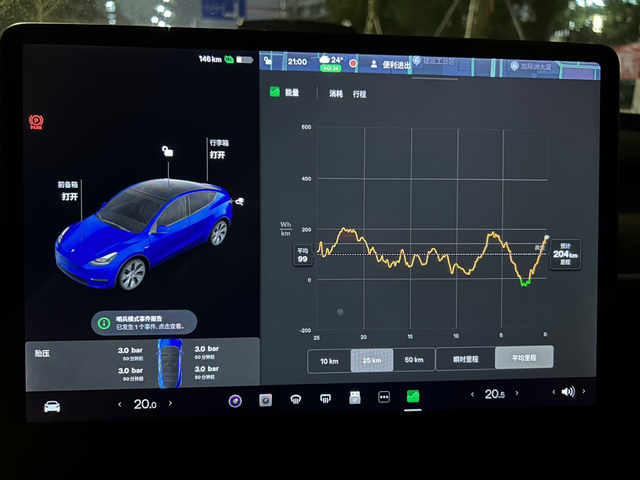Tap the 胎压 tire pressure card

tap(142, 363)
